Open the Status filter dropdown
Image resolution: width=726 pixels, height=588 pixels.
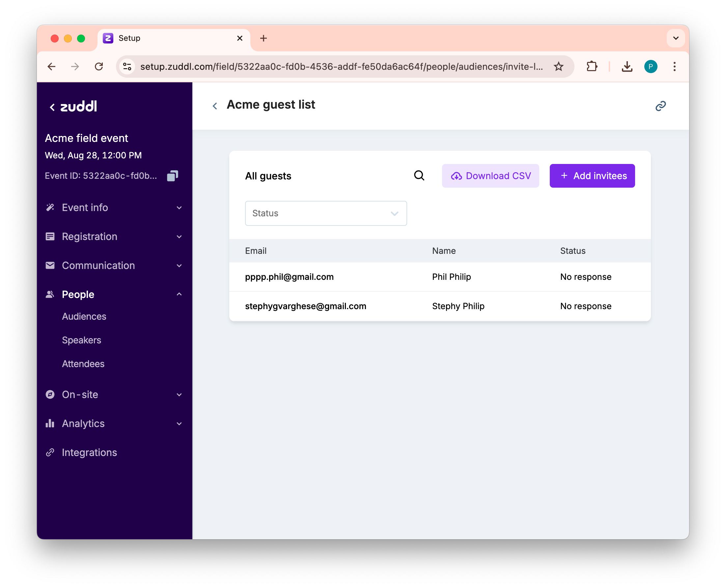326,213
